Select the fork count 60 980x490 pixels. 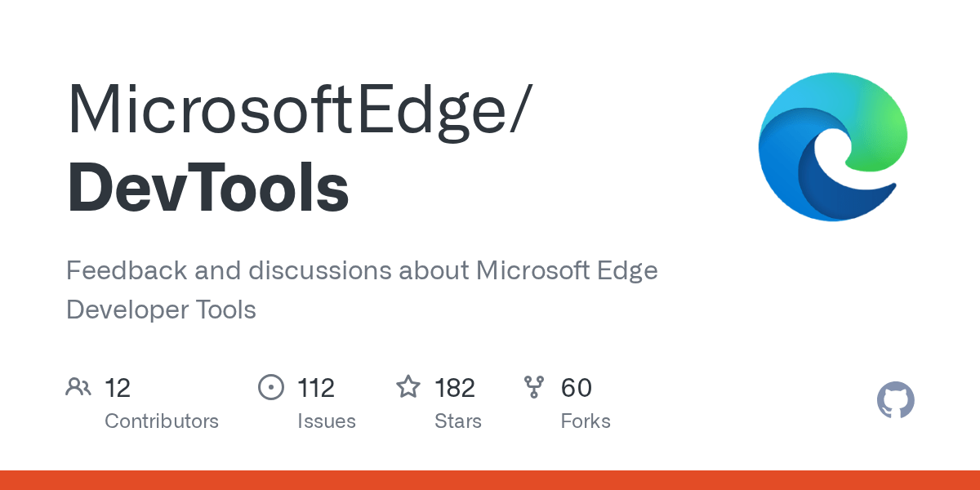coord(577,388)
